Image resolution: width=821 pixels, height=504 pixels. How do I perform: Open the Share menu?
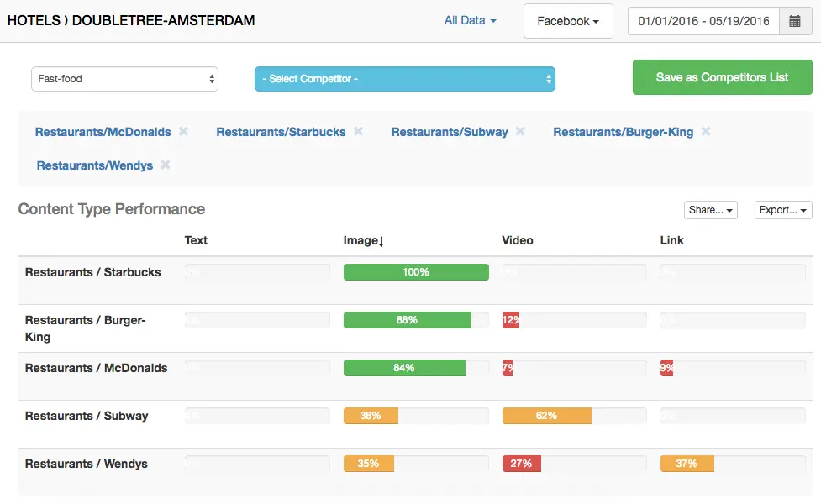(x=711, y=210)
